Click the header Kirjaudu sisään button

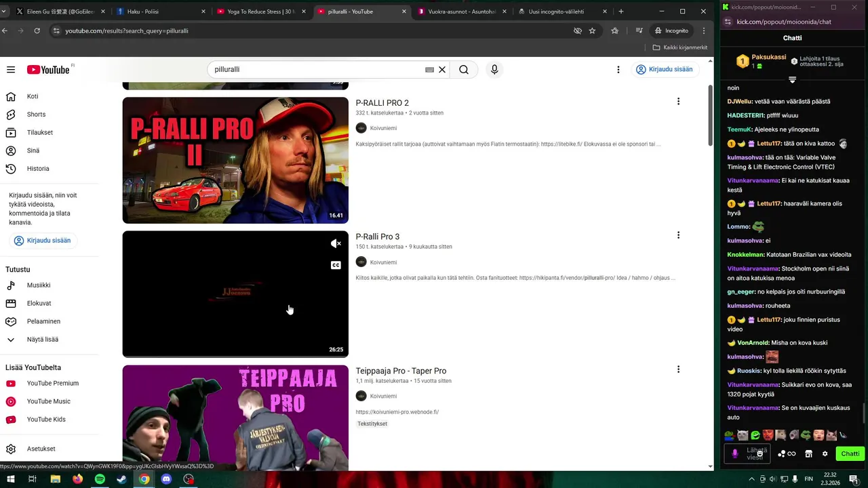tap(664, 69)
